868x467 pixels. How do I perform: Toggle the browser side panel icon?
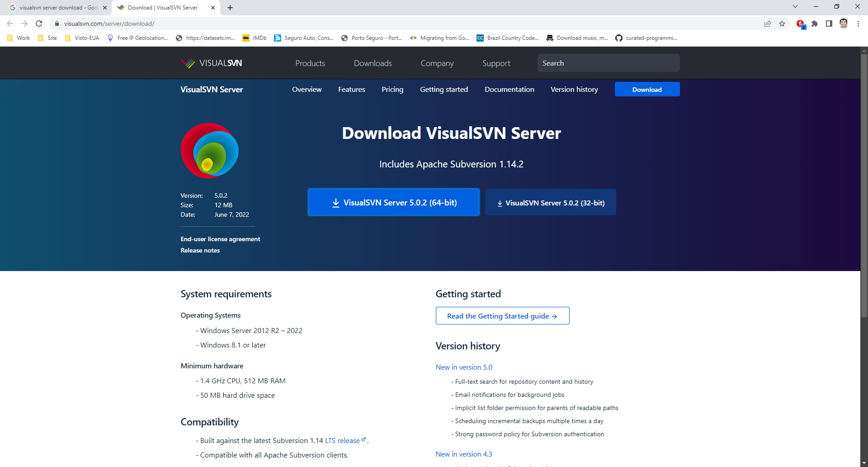point(829,24)
